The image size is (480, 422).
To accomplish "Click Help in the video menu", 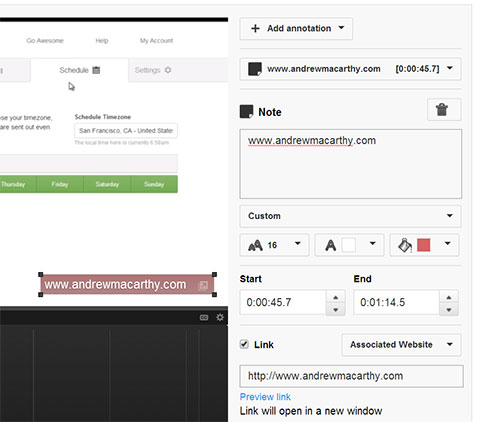I will point(102,41).
